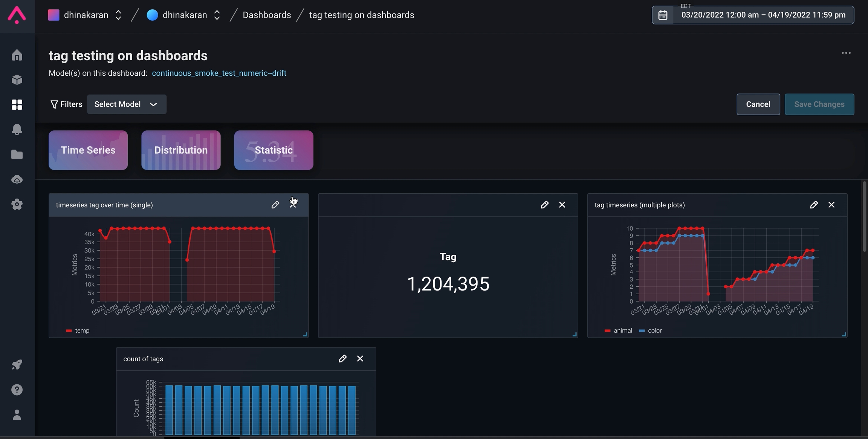Edit the tag timeseries multiple plots widget
The width and height of the screenshot is (868, 439).
point(814,205)
